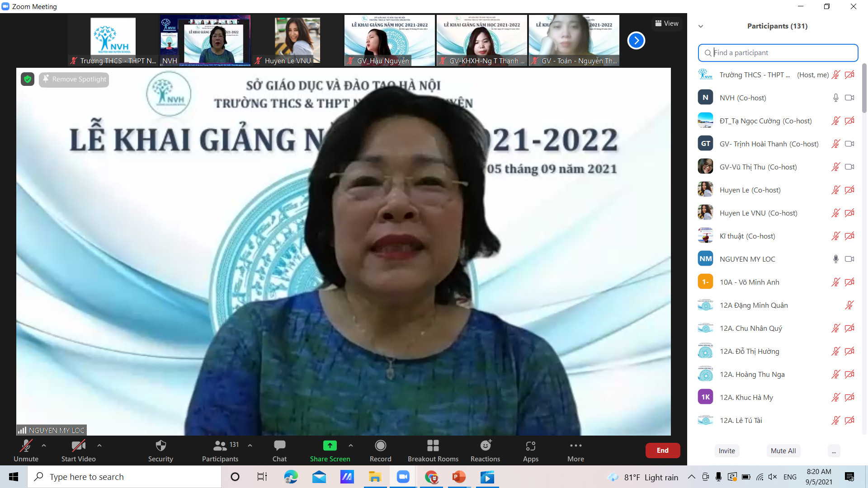The width and height of the screenshot is (868, 488).
Task: Click the green Share Screen icon
Action: pyautogui.click(x=330, y=446)
